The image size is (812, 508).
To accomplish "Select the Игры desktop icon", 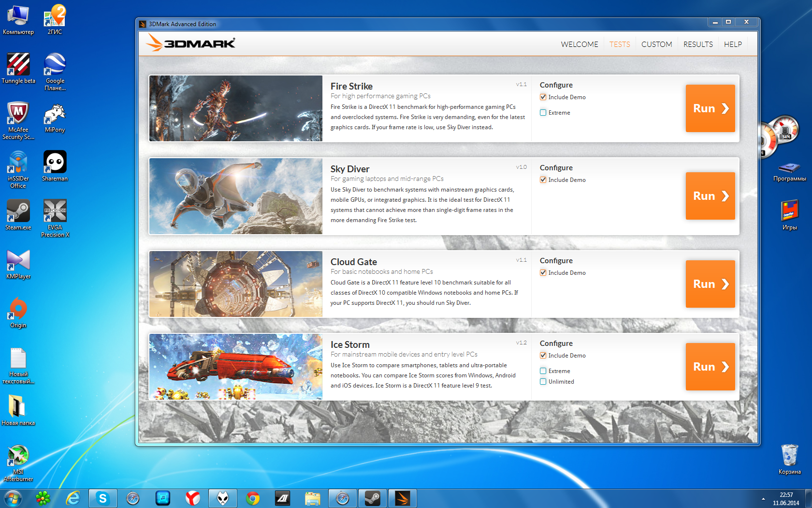I will pyautogui.click(x=789, y=215).
